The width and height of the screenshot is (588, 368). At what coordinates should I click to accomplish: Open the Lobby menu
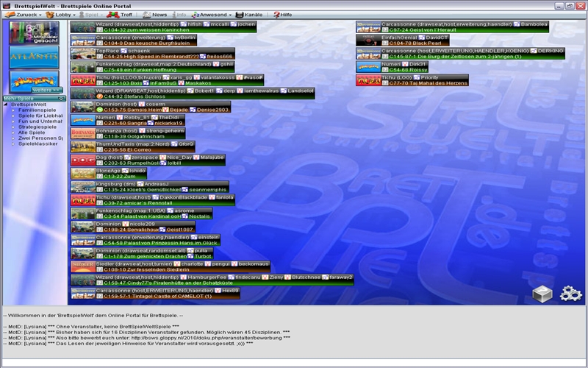coord(60,15)
